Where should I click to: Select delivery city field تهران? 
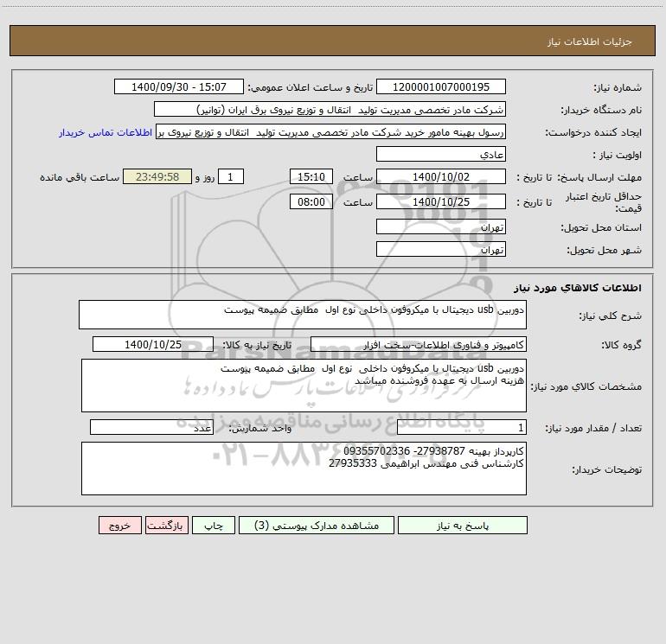[x=441, y=249]
